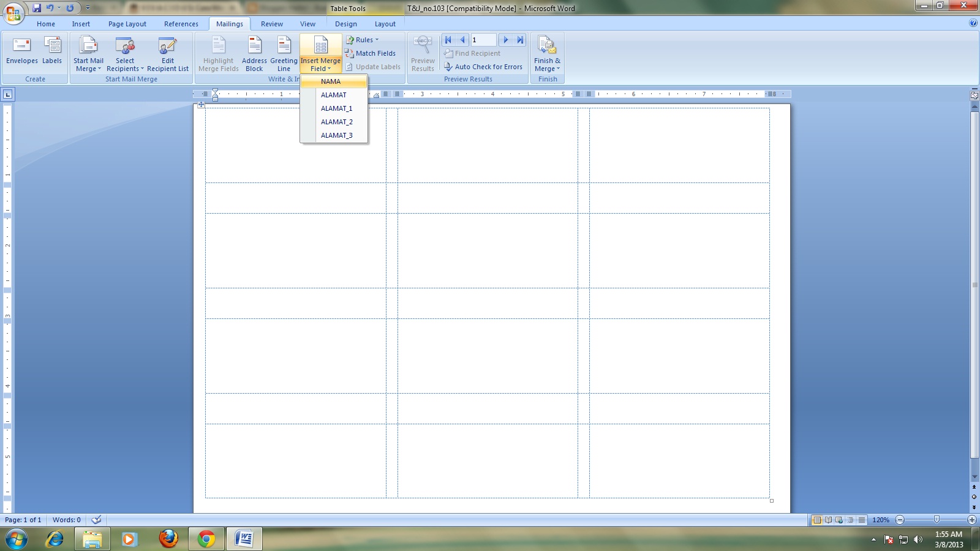The width and height of the screenshot is (980, 551).
Task: Switch to the Home tab
Action: coord(46,24)
